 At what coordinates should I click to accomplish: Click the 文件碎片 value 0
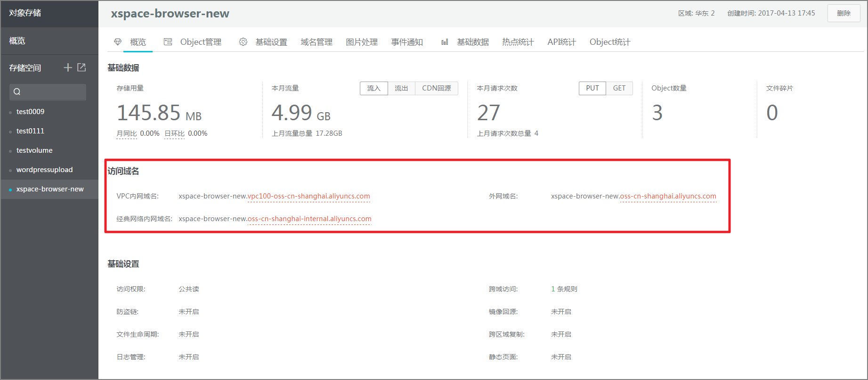click(x=772, y=113)
